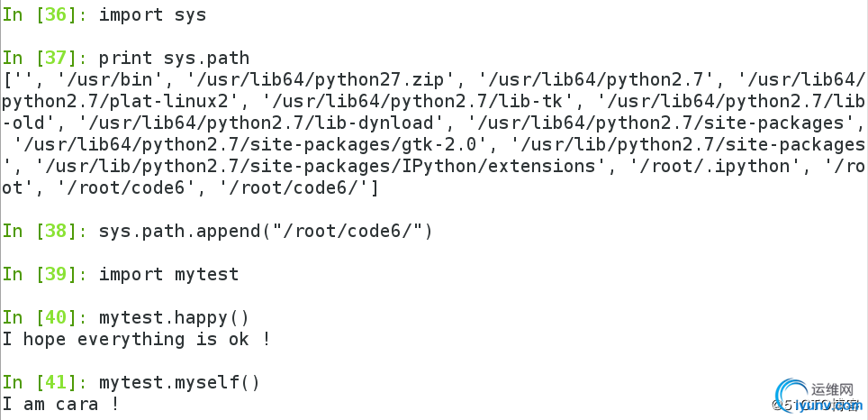Screen dimensions: 868x420
Task: Click the '/usr/bin' path entry
Action: (x=110, y=80)
